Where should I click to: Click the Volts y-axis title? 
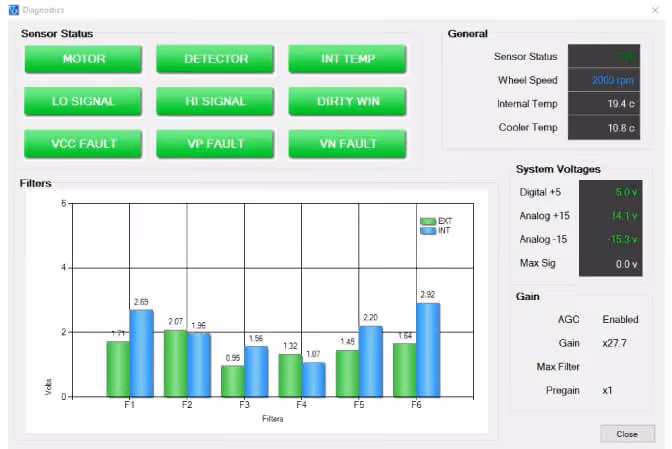[x=48, y=386]
